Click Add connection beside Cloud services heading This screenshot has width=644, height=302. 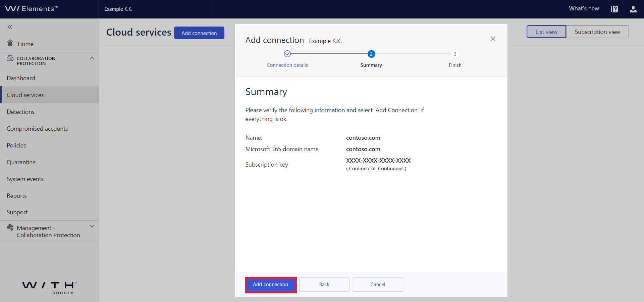coord(199,33)
